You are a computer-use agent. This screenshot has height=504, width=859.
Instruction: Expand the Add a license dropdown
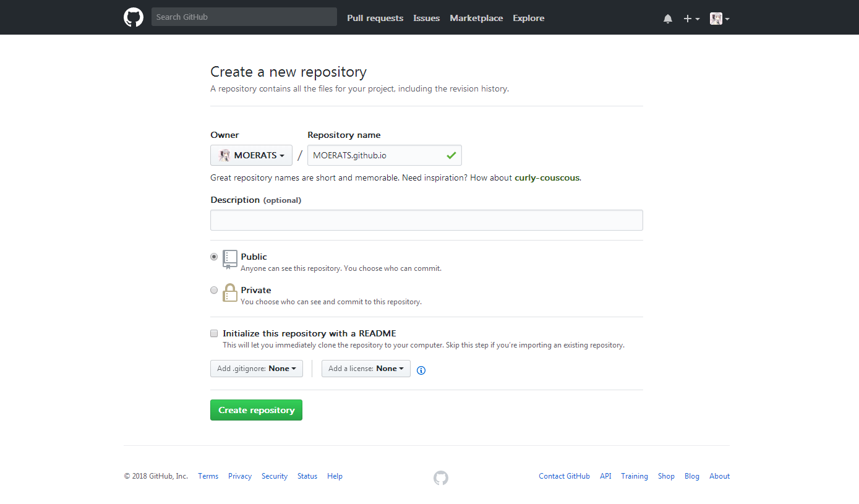click(x=366, y=369)
